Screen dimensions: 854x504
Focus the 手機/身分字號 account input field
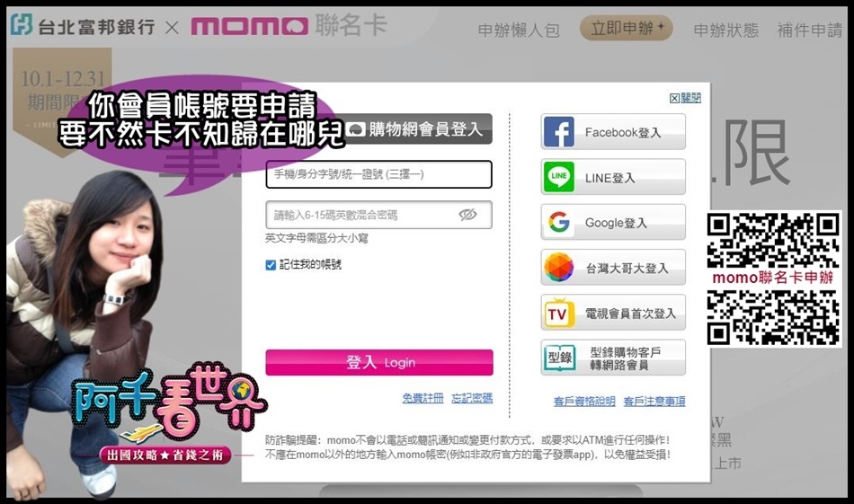[x=379, y=174]
